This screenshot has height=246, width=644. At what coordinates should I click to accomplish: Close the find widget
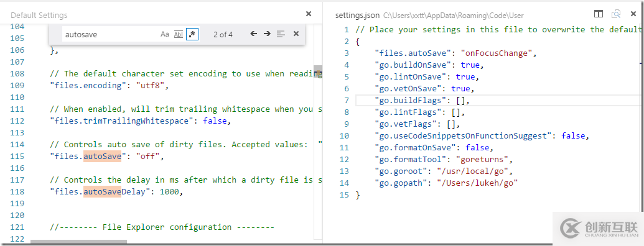pyautogui.click(x=296, y=34)
